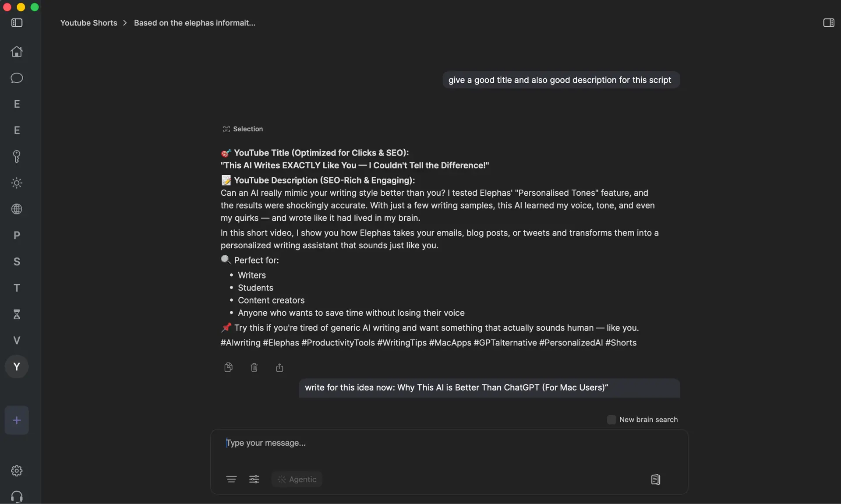
Task: Select the Y (Youtube Shorts) sidebar item
Action: click(x=17, y=367)
